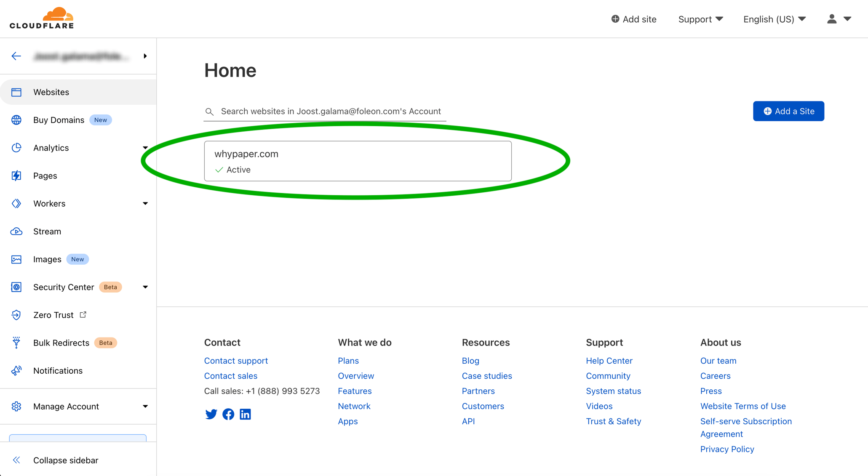Screen dimensions: 868x476
Task: Open Analytics via the pie chart icon
Action: 16,148
